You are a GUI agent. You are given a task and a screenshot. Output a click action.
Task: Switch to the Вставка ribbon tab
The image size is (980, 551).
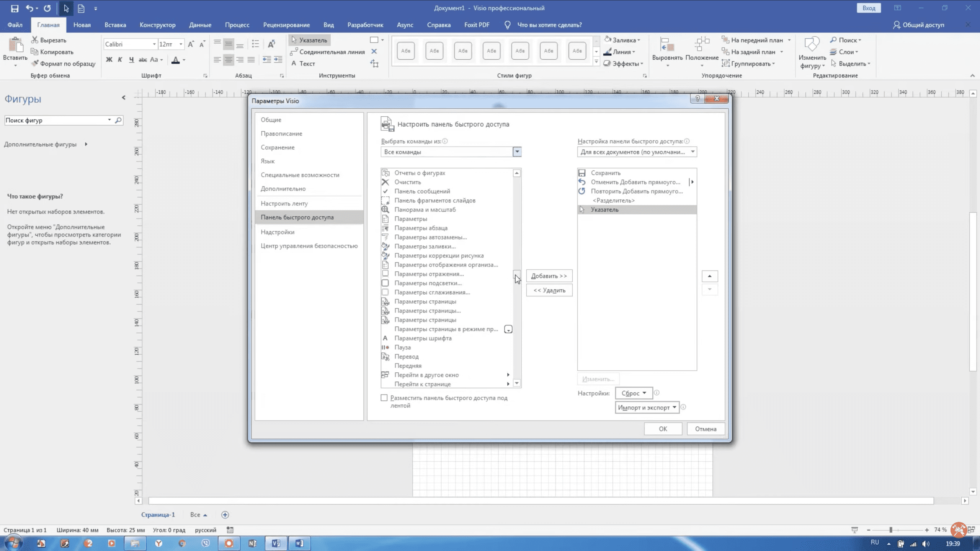point(115,25)
